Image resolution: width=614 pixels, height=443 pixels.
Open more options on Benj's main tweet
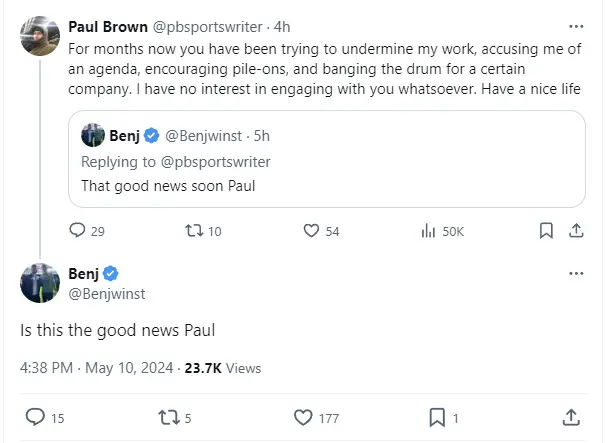(x=576, y=273)
